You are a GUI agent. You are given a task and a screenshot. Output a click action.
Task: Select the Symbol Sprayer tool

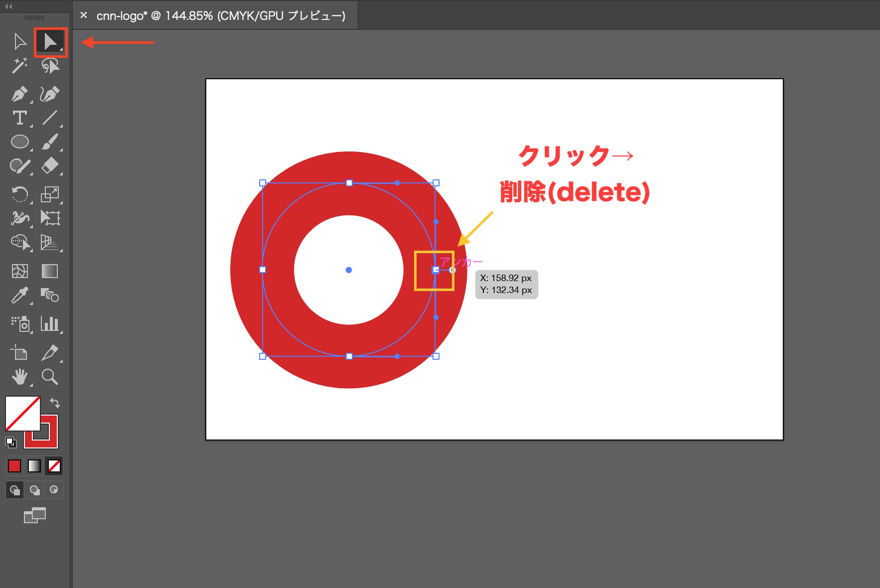pyautogui.click(x=20, y=324)
